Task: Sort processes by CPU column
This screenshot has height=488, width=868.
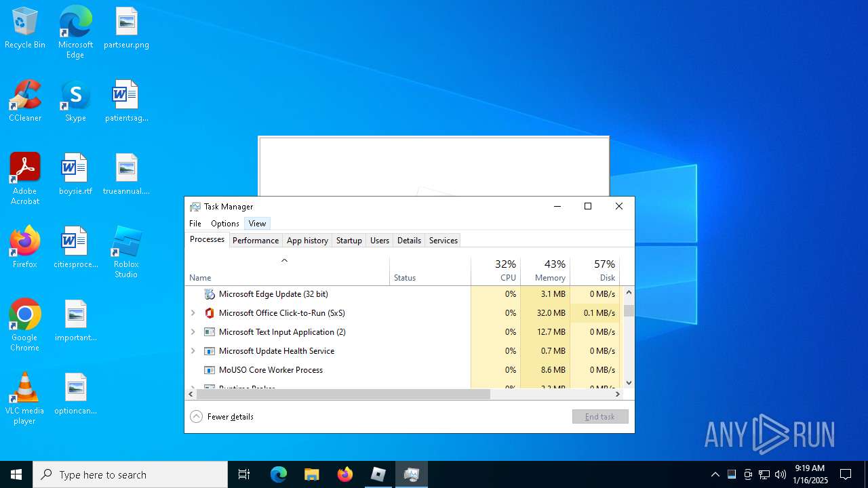Action: click(496, 271)
